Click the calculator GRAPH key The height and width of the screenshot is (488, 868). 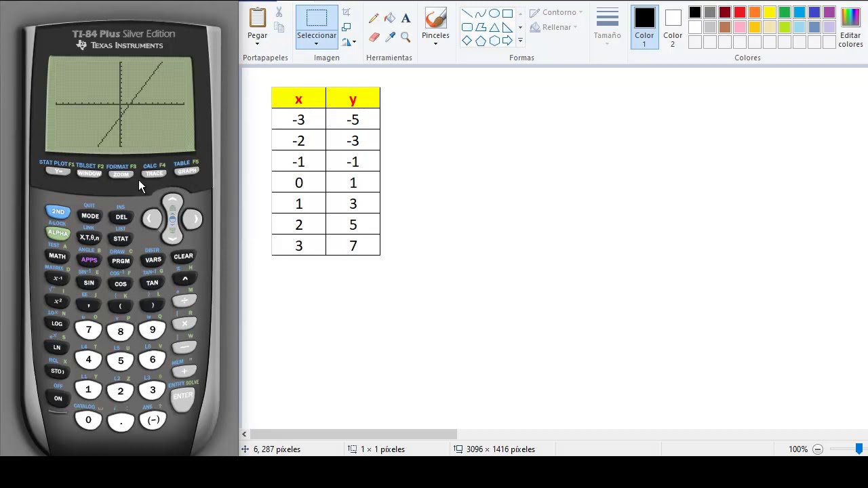[186, 171]
